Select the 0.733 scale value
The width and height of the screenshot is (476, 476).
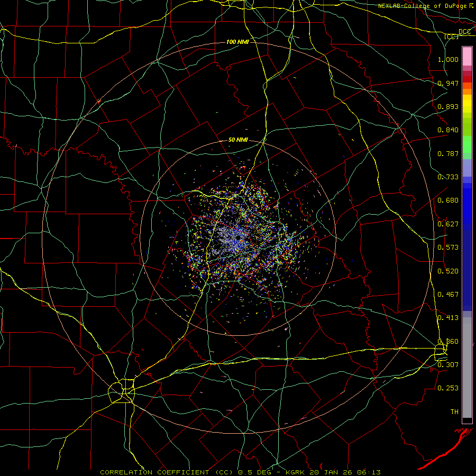[448, 177]
